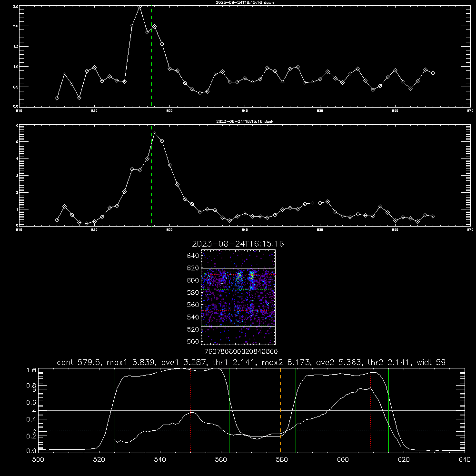Click the spectral image y-axis label 580
This screenshot has height=476, width=476.
(193, 293)
